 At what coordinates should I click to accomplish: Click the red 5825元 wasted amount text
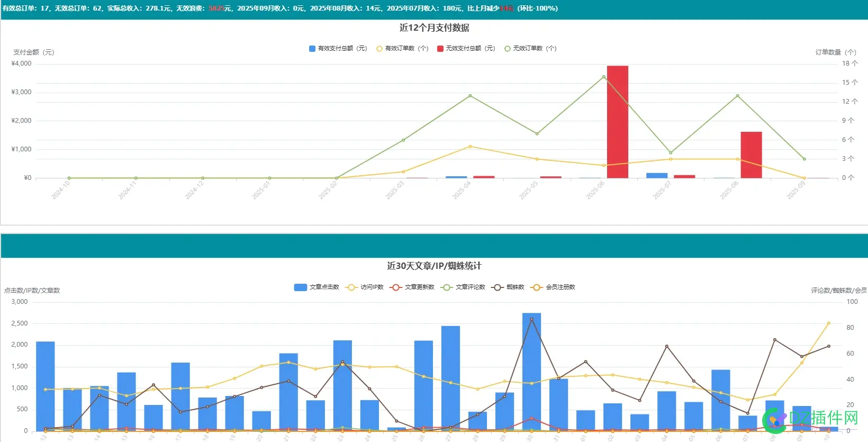point(216,8)
